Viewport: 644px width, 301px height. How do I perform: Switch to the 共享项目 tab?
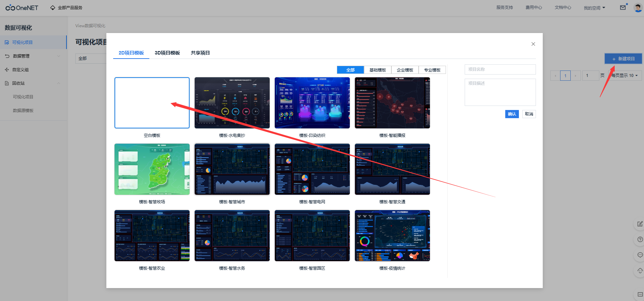[200, 53]
